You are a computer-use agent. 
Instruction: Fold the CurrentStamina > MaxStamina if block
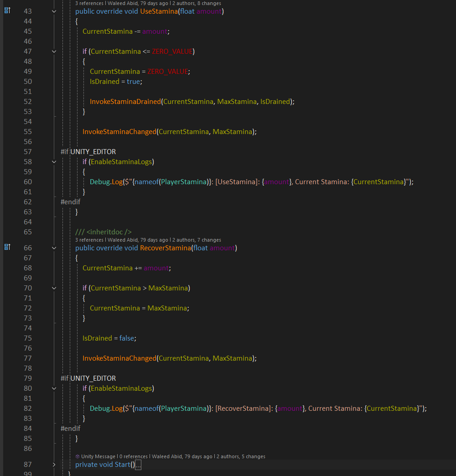[x=54, y=288]
